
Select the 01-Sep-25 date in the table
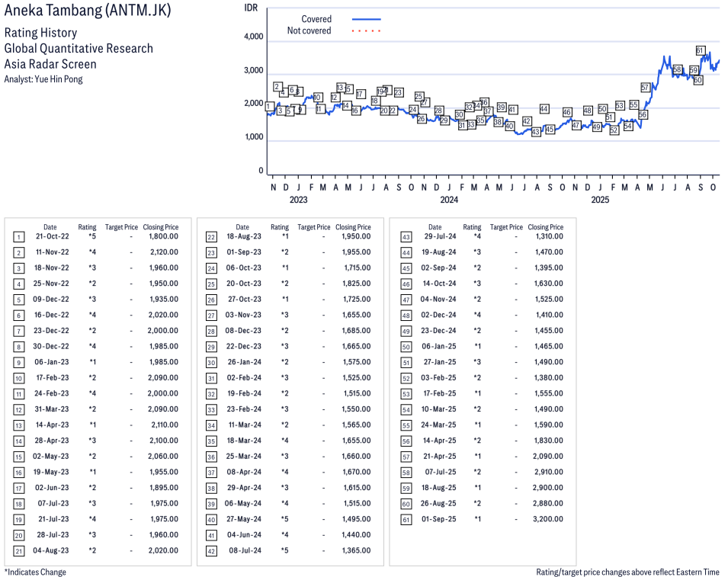click(x=440, y=520)
